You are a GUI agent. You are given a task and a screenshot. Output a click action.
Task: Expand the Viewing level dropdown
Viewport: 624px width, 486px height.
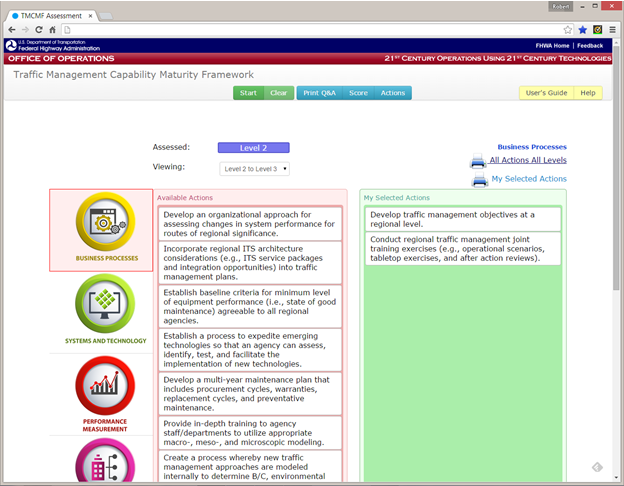point(255,169)
